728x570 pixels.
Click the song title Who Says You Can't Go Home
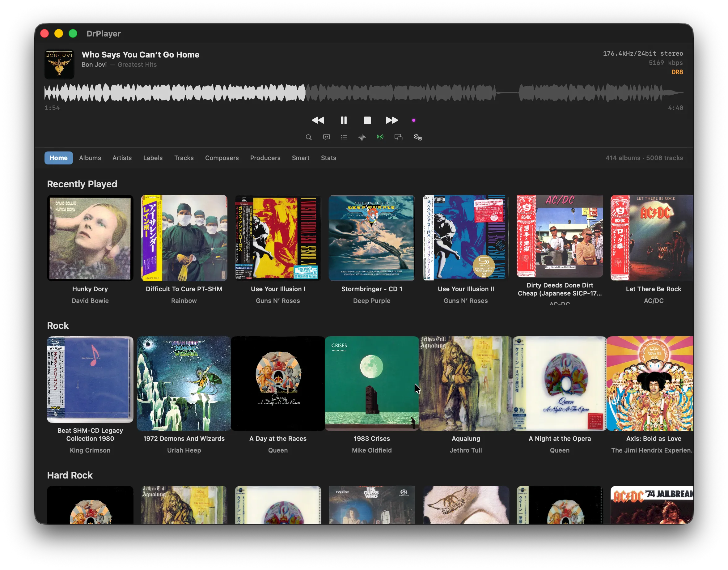(x=141, y=54)
